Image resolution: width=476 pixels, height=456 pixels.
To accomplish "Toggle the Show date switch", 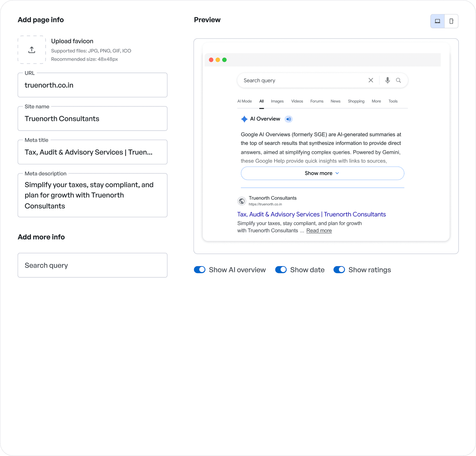I will pyautogui.click(x=281, y=270).
